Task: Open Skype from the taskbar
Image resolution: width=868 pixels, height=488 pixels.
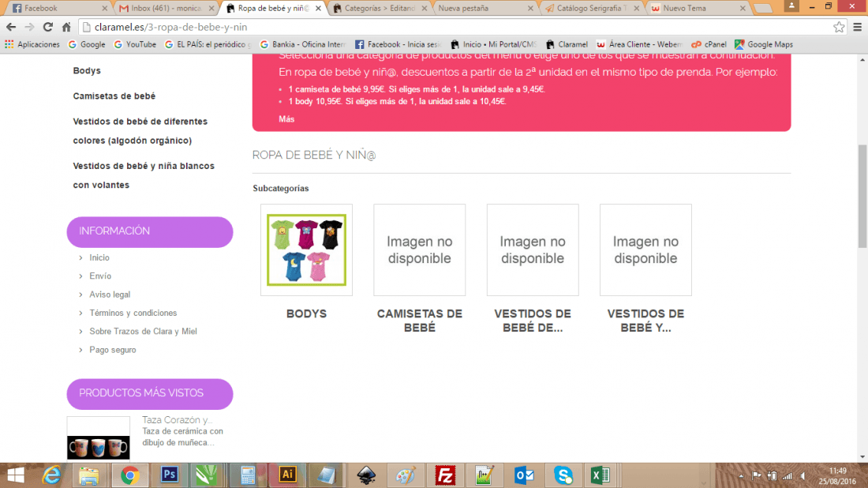Action: 563,475
